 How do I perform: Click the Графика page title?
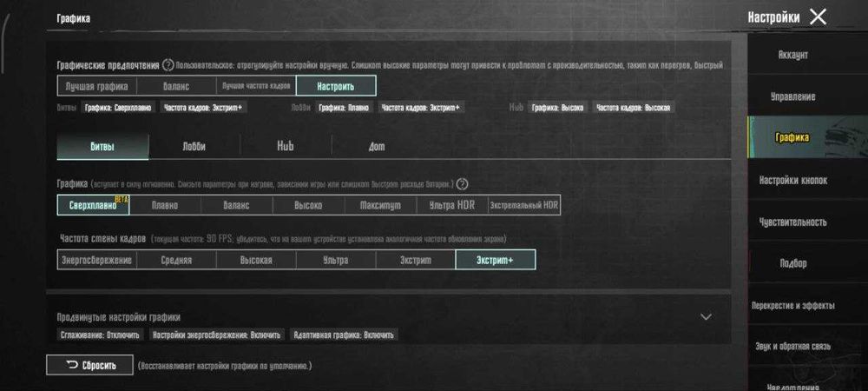click(74, 18)
